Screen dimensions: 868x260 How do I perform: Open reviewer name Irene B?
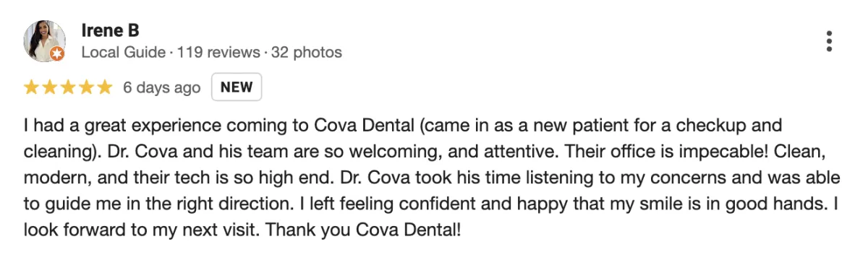tap(111, 30)
